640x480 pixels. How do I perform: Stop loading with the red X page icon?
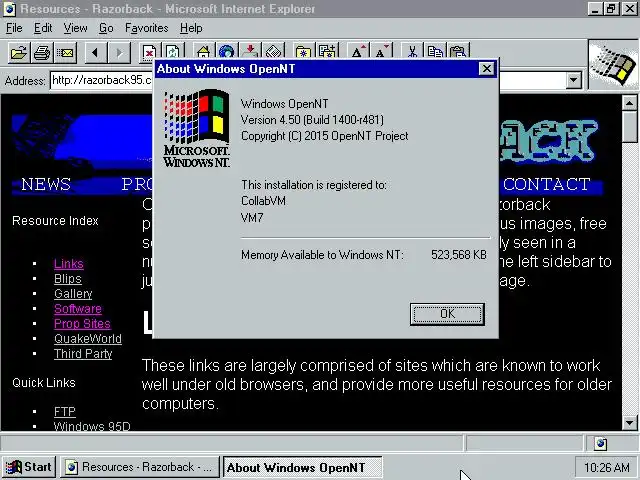pyautogui.click(x=149, y=51)
